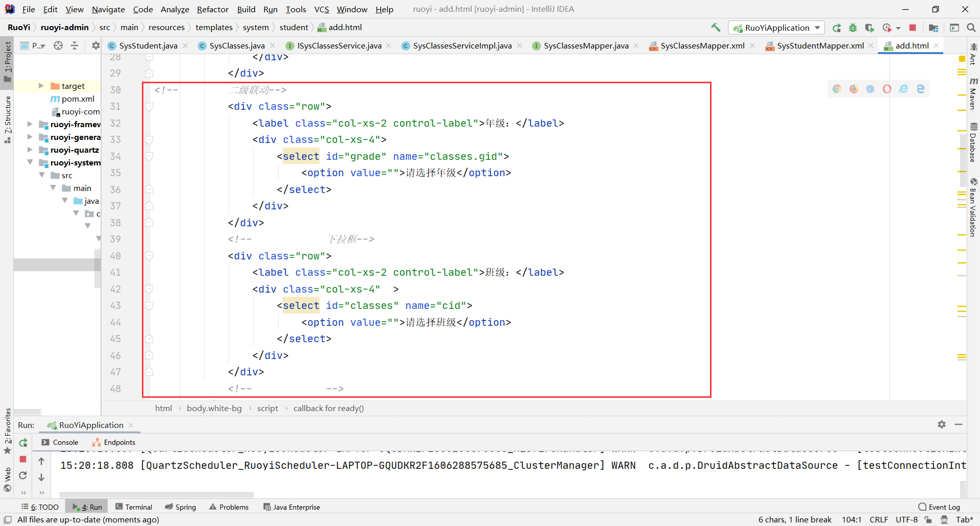Toggle the Project tool window stripe

pos(7,61)
